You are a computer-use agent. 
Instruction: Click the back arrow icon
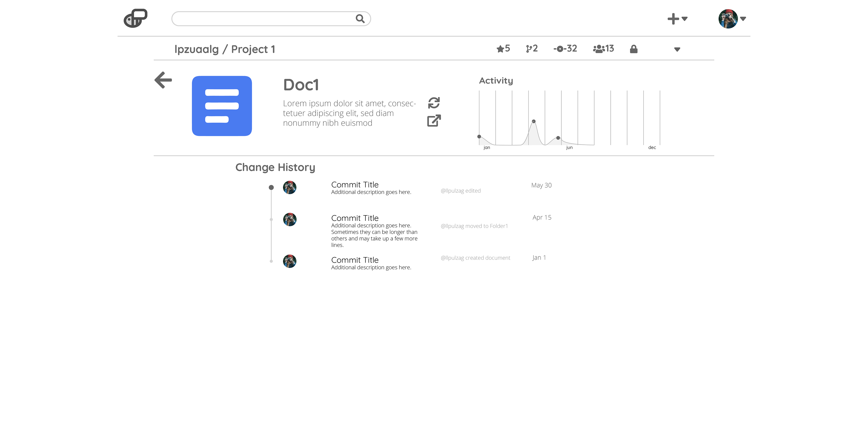[x=163, y=80]
